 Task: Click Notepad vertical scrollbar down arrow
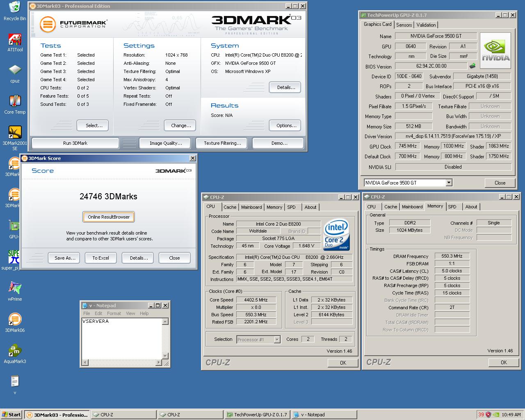click(x=165, y=356)
